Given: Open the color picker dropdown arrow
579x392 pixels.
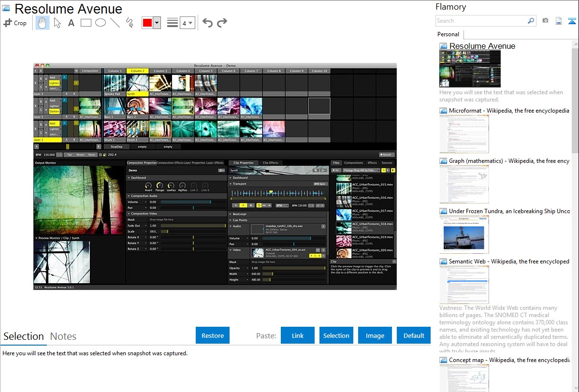Looking at the screenshot, I should (157, 23).
